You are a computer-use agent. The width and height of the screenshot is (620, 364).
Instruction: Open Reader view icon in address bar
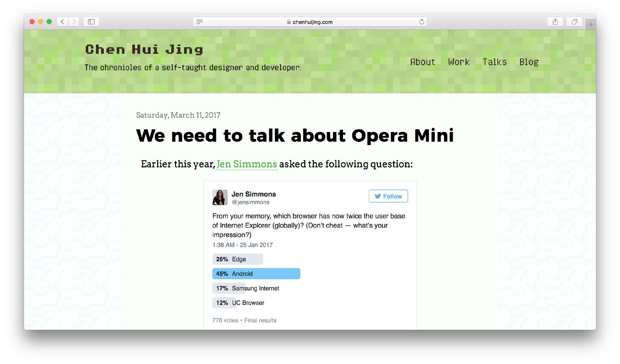[x=200, y=22]
